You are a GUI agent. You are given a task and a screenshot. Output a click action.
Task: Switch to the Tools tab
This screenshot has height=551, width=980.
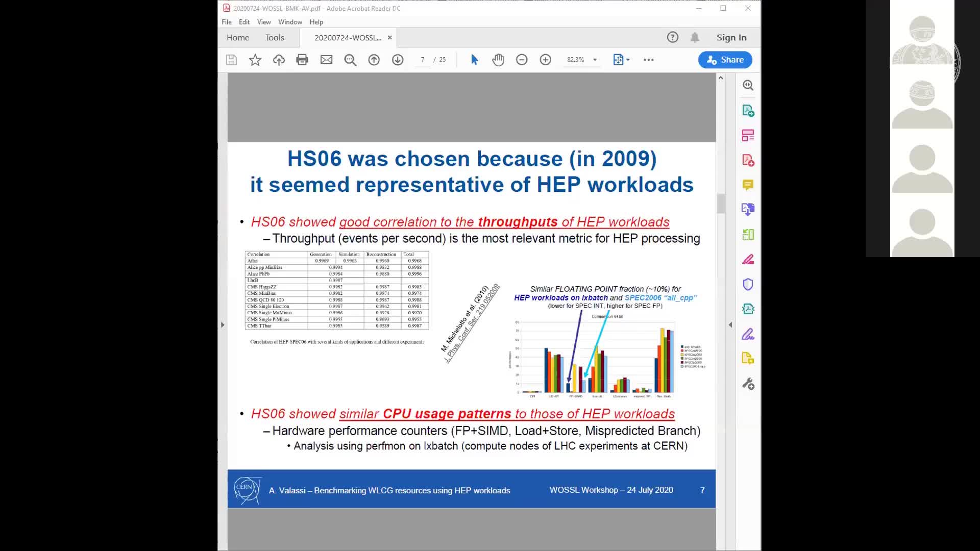coord(275,37)
